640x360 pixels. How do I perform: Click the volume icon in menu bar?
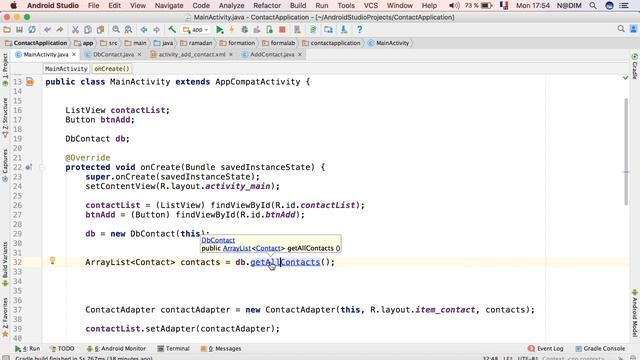pyautogui.click(x=453, y=6)
